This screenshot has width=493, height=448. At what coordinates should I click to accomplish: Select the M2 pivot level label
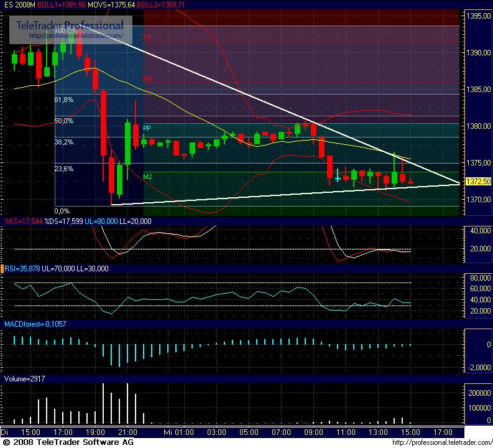(x=147, y=177)
